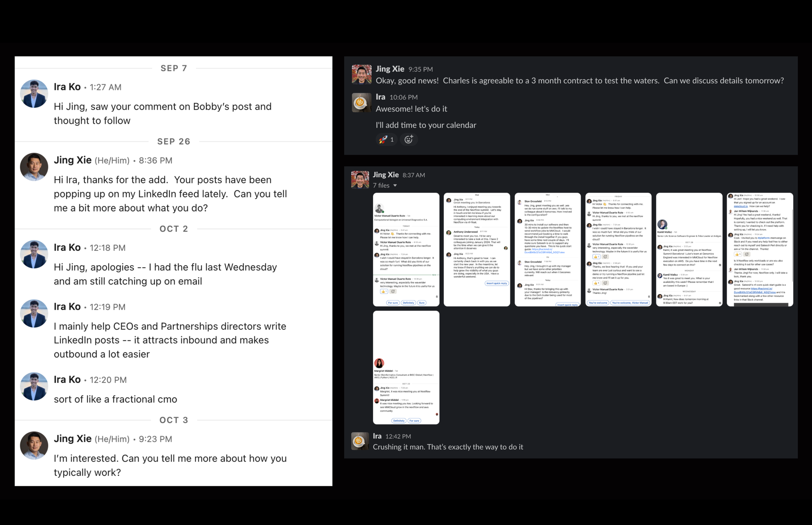Open the Margriet Middel conversation thumbnail
This screenshot has height=525, width=812.
(406, 367)
